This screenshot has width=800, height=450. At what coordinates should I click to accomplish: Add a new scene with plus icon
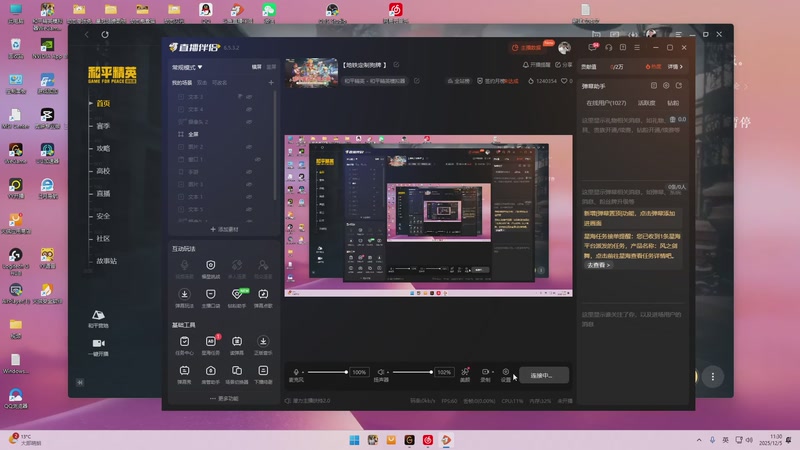click(271, 82)
